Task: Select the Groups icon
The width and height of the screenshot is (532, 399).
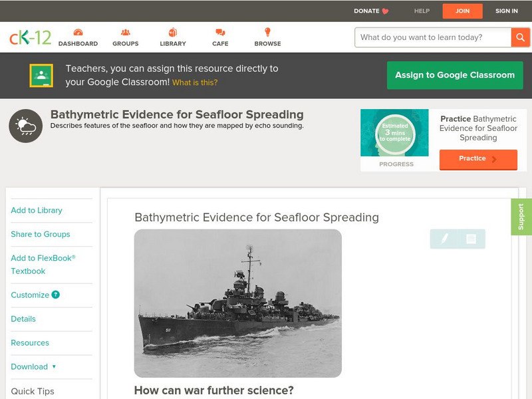Action: coord(125,31)
